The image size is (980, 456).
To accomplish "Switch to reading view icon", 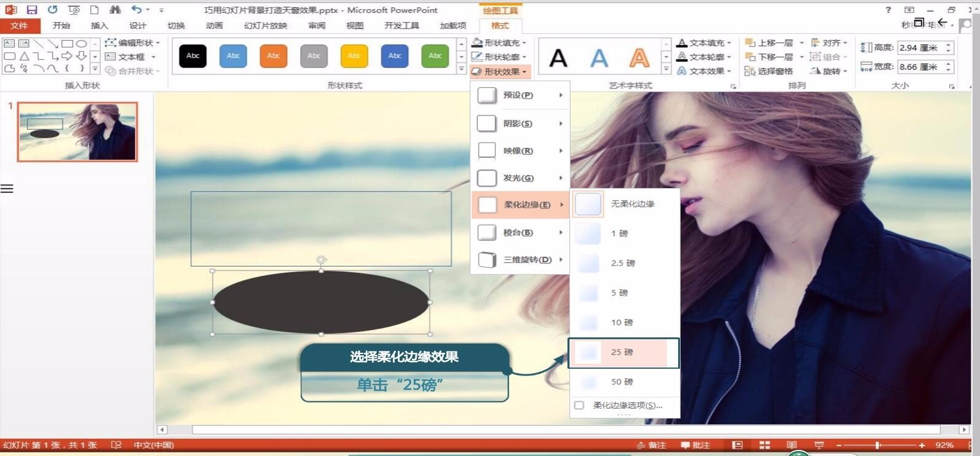I will click(x=791, y=445).
